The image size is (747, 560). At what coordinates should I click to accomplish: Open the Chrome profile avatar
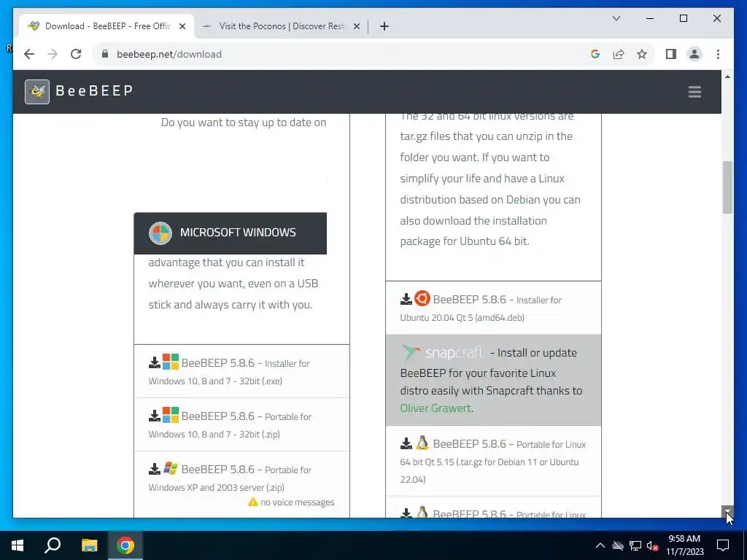694,54
